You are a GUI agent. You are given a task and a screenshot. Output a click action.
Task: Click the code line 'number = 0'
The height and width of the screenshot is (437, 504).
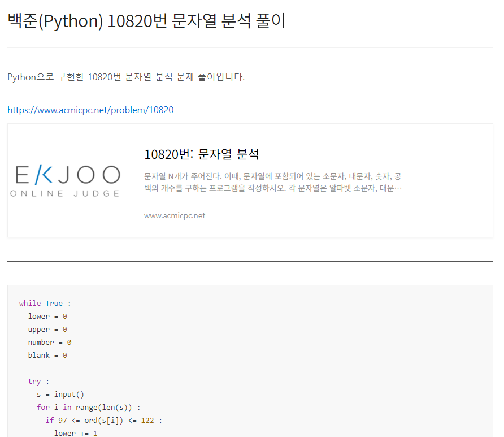[50, 343]
